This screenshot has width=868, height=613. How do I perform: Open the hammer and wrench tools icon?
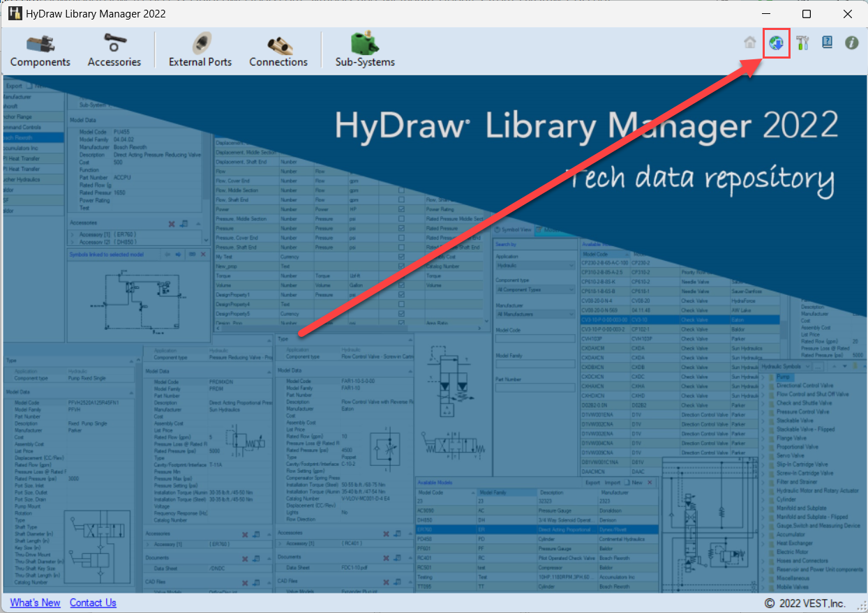(802, 43)
